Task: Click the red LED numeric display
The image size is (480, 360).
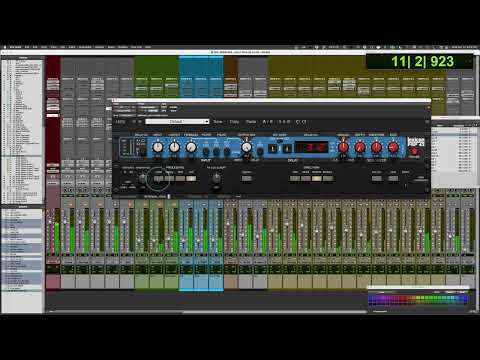Action: 311,147
